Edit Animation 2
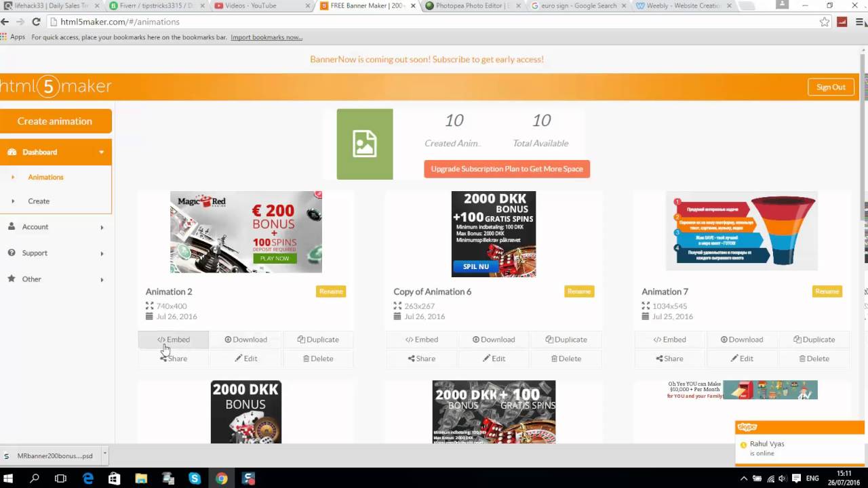 [x=245, y=359]
